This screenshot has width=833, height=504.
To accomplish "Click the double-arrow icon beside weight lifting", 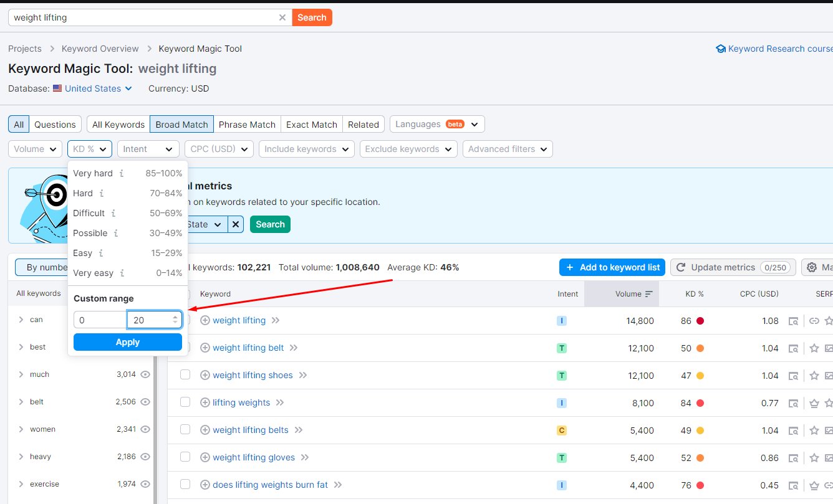I will coord(276,320).
